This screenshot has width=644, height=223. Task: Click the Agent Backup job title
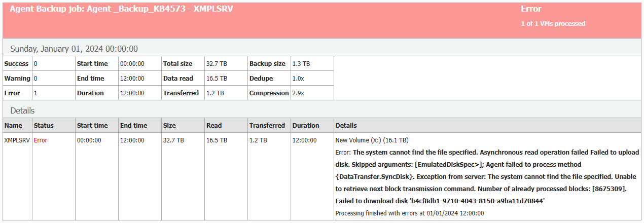coord(122,9)
